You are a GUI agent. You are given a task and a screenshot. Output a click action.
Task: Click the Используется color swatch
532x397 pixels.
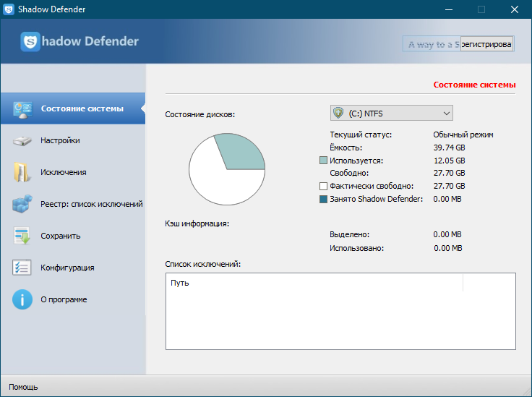[323, 160]
